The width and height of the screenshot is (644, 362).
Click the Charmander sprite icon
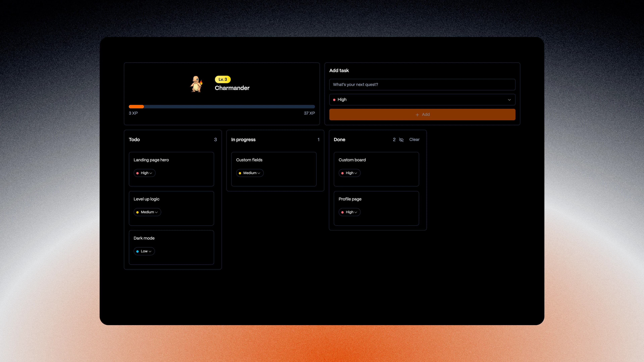pos(196,84)
